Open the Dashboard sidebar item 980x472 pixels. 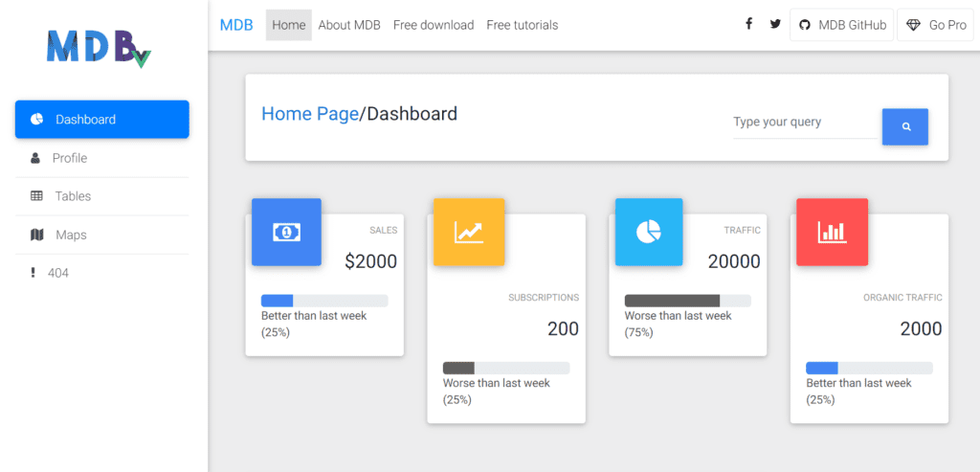click(101, 119)
